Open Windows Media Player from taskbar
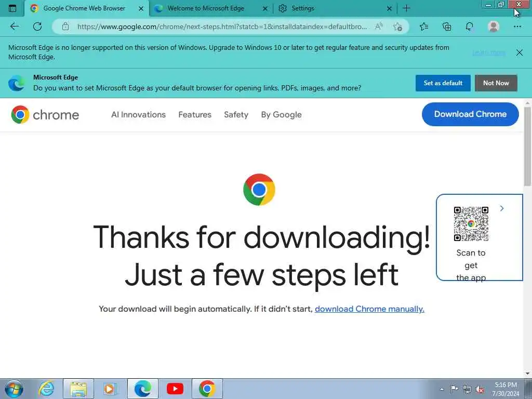Image resolution: width=532 pixels, height=399 pixels. coord(110,389)
